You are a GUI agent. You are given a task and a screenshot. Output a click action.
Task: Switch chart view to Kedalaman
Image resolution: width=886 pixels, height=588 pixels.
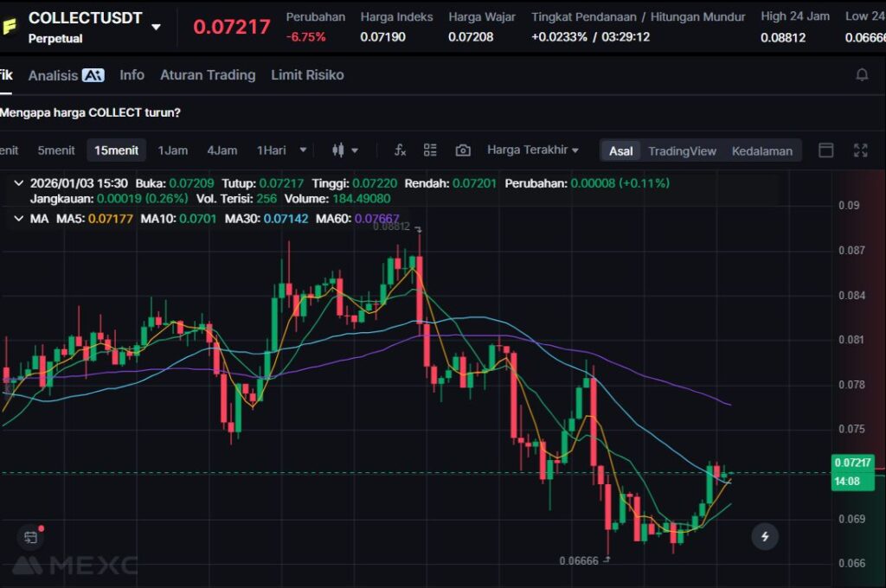click(761, 150)
